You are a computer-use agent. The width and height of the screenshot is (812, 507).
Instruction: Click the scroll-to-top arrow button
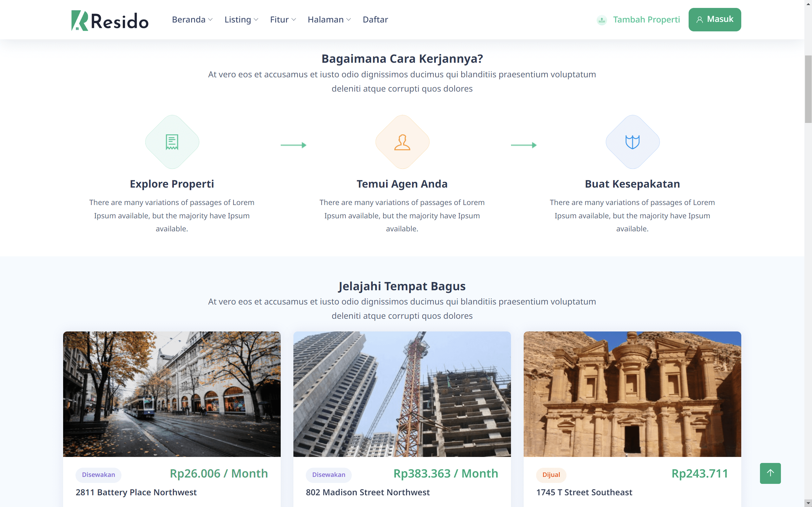(770, 473)
